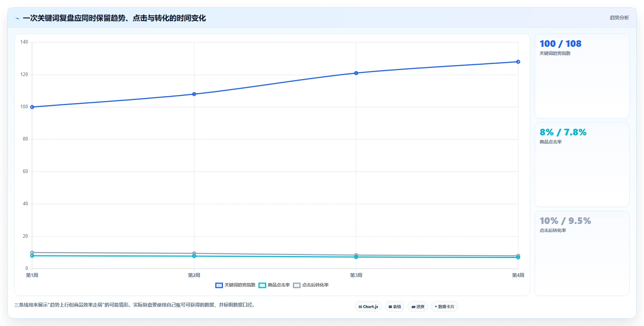Click the 商品点击率 stat card caption
Image resolution: width=644 pixels, height=326 pixels.
(x=551, y=142)
